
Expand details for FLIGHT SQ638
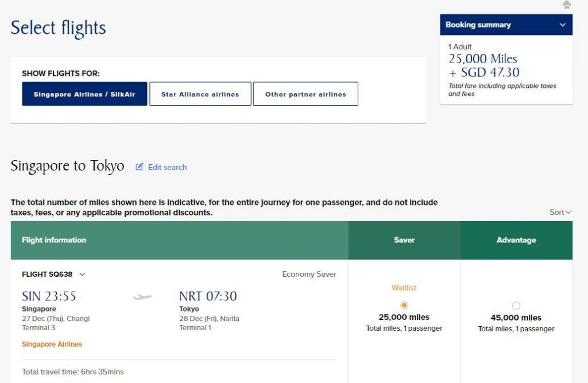[x=82, y=274]
